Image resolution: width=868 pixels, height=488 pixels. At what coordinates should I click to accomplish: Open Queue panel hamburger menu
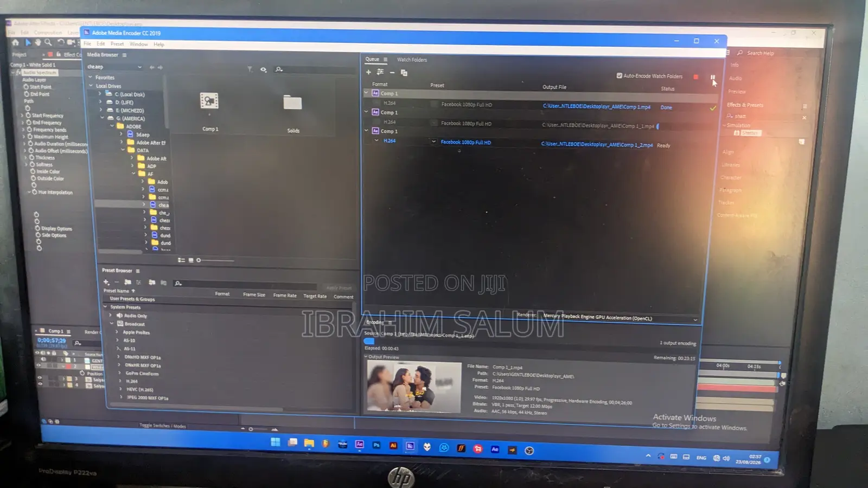pos(385,60)
